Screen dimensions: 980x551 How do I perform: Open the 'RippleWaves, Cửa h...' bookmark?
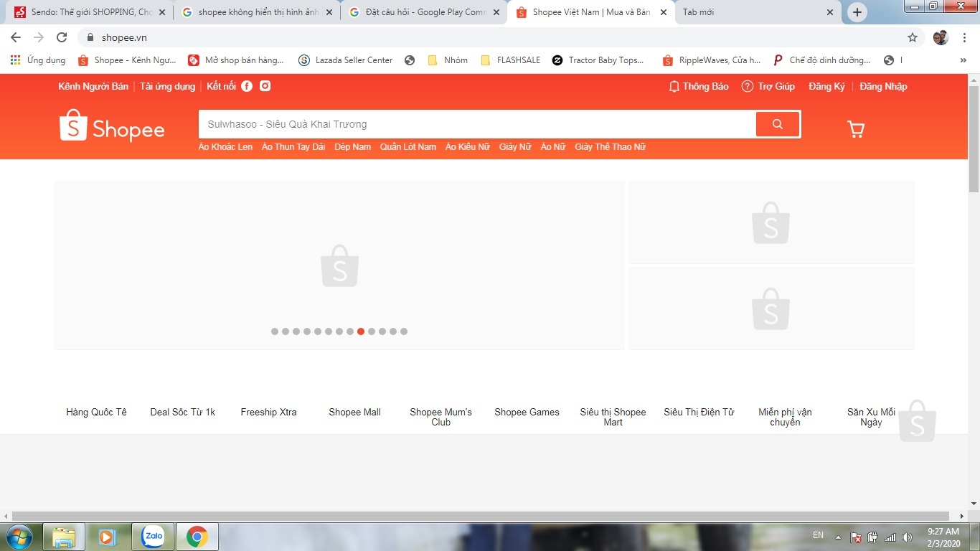coord(712,60)
